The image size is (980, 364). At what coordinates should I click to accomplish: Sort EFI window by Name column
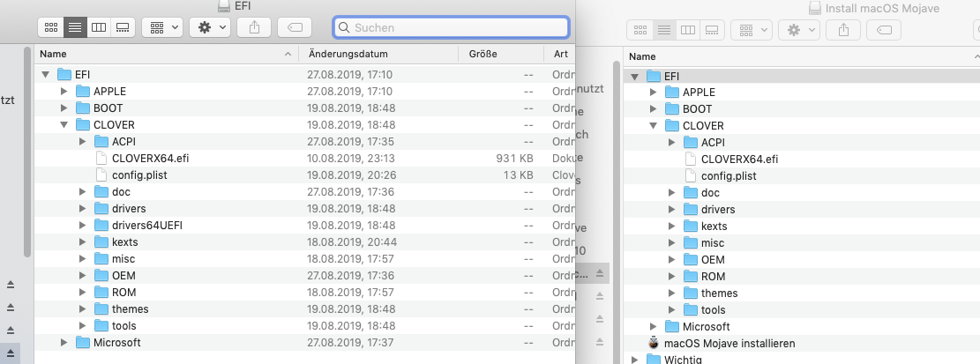[166, 54]
